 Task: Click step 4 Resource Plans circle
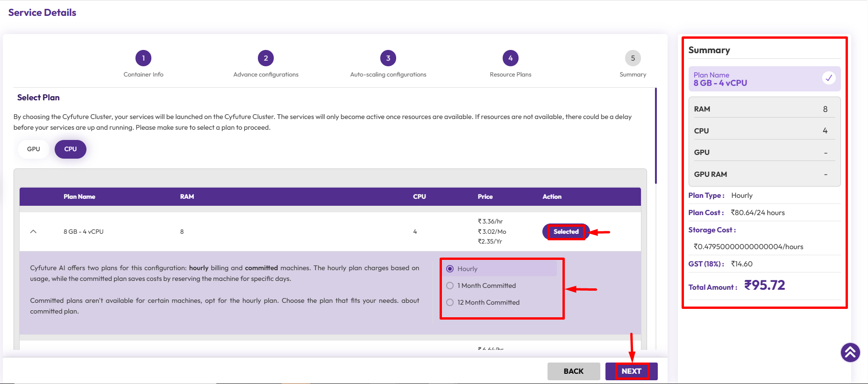coord(510,58)
